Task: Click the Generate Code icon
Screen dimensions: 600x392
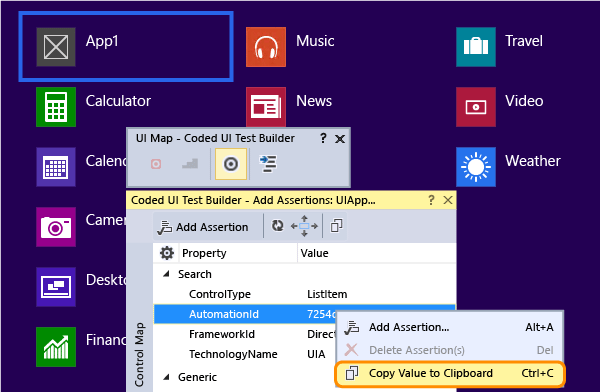Action: [268, 164]
